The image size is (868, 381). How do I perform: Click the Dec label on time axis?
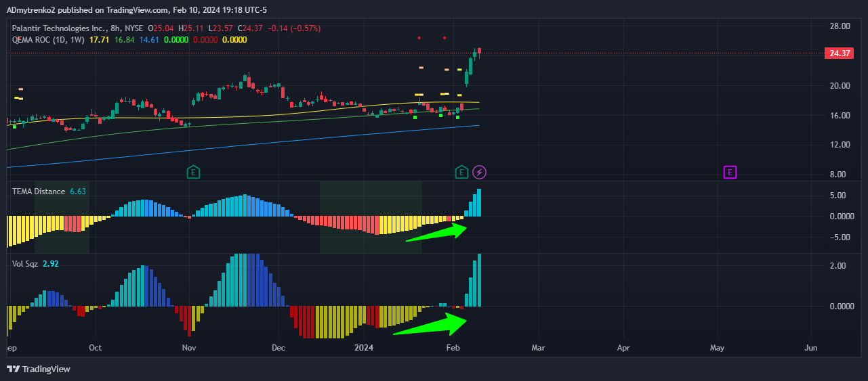[278, 348]
